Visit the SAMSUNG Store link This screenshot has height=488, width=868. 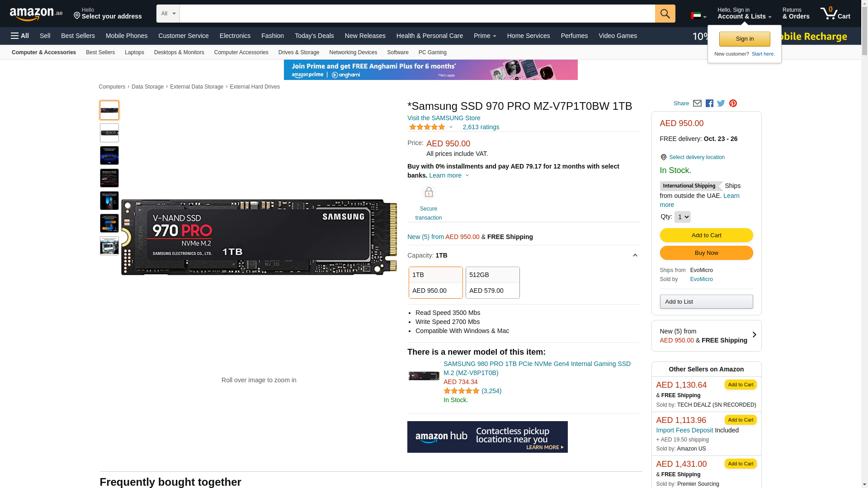(443, 118)
